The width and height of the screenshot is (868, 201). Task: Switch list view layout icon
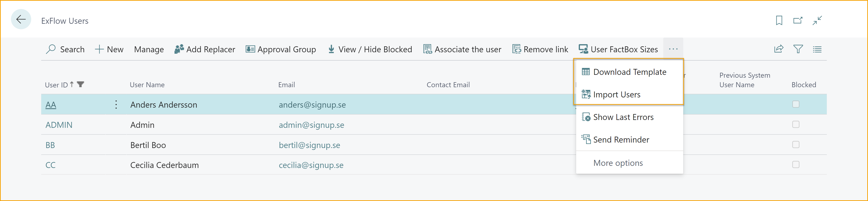817,49
